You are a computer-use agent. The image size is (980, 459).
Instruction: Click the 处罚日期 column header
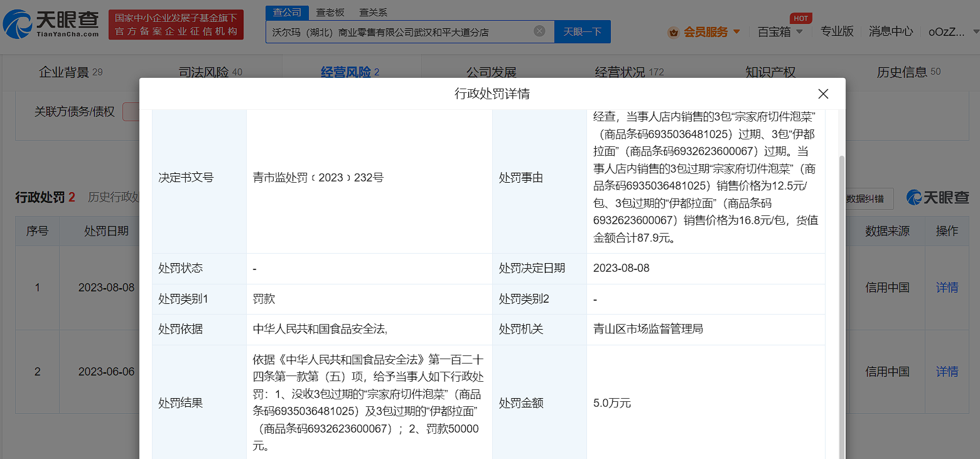[106, 231]
